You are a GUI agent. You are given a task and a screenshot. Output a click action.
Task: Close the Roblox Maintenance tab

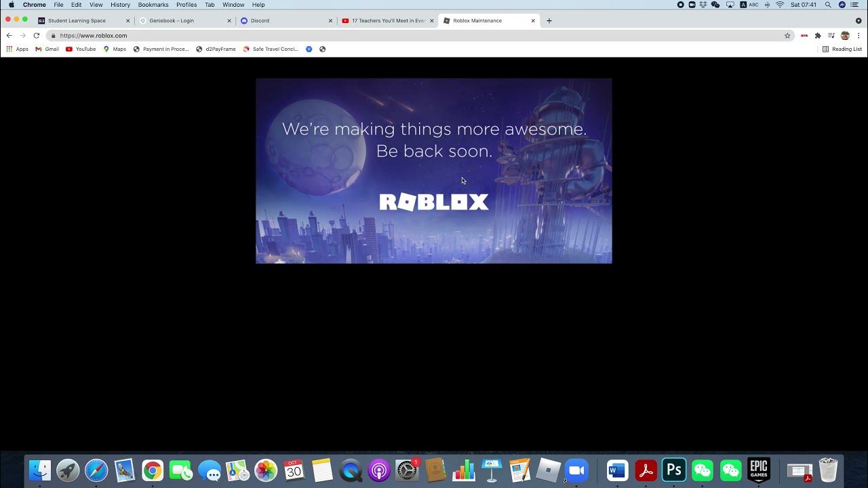tap(533, 20)
